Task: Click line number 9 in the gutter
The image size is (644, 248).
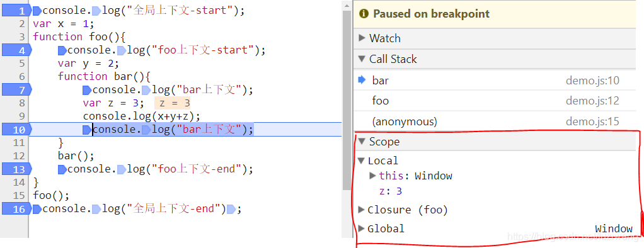Action: coord(22,116)
